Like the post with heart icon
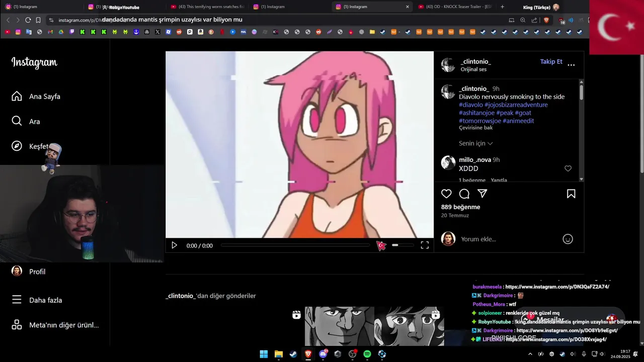 pyautogui.click(x=446, y=194)
